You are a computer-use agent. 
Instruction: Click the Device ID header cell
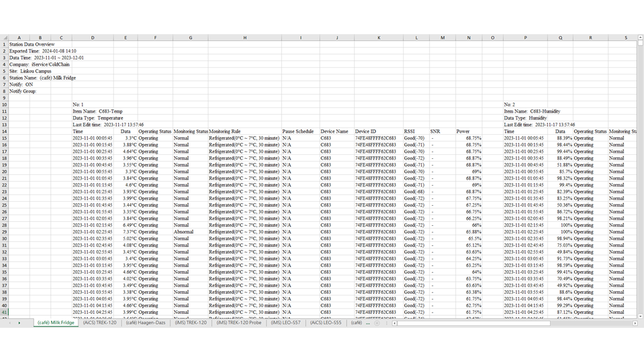coord(368,131)
